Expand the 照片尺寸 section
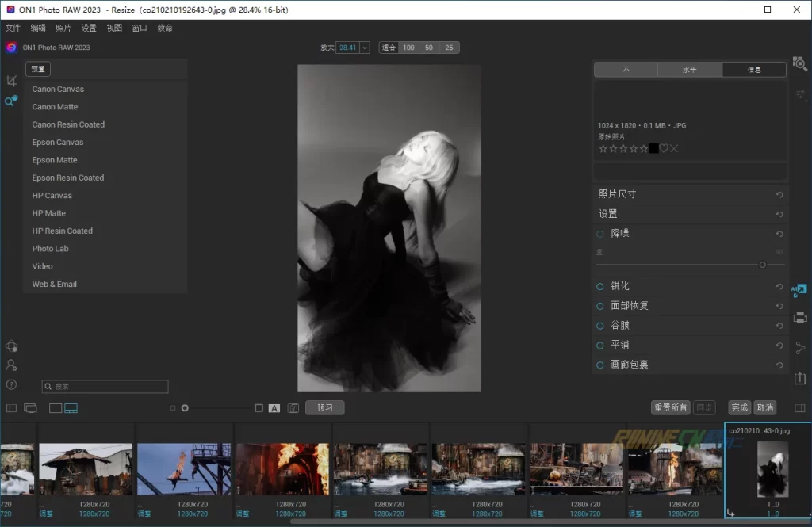Image resolution: width=812 pixels, height=527 pixels. tap(617, 194)
